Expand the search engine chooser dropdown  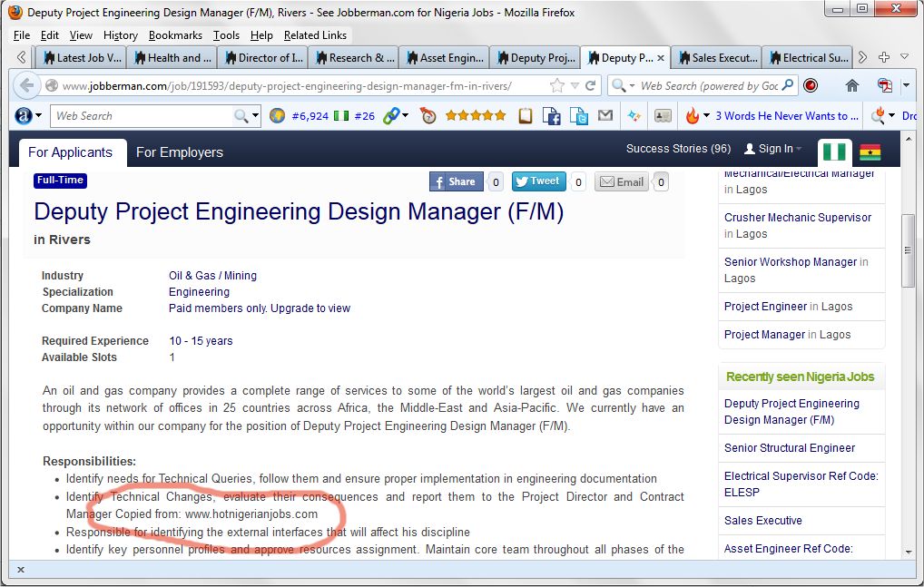pos(632,86)
